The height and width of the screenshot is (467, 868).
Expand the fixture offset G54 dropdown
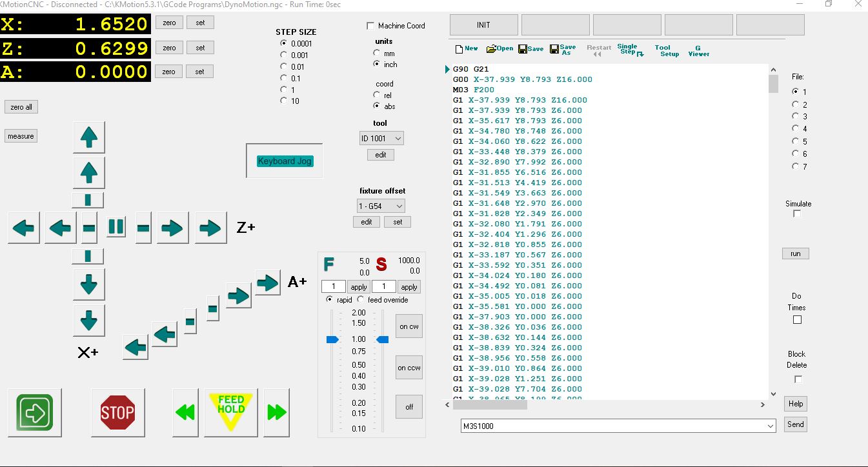[x=381, y=206]
